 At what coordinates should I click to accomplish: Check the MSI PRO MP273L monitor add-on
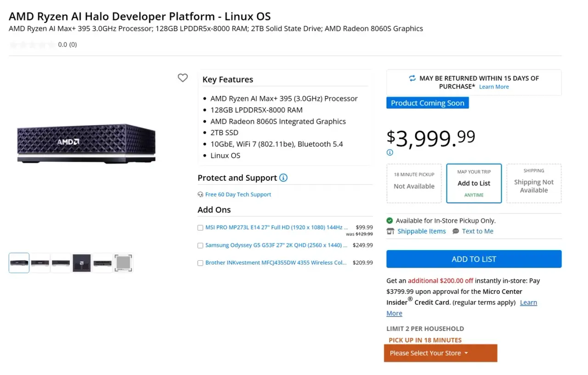[x=200, y=228]
